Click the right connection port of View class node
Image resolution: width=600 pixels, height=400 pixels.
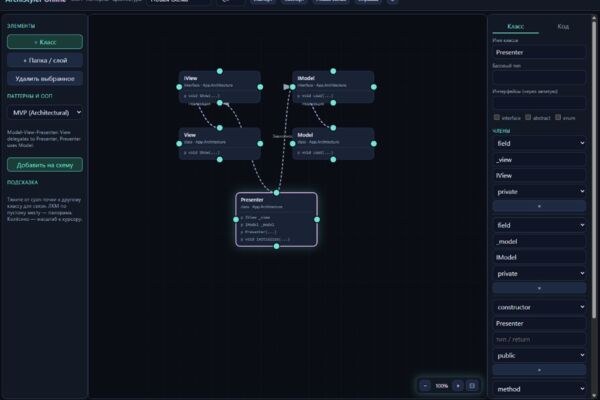260,144
